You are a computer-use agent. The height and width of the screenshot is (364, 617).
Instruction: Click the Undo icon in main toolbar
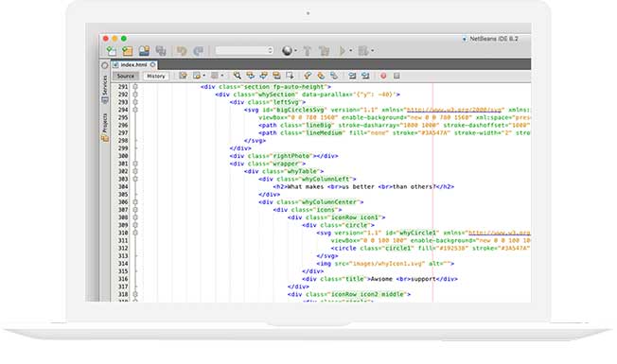182,51
